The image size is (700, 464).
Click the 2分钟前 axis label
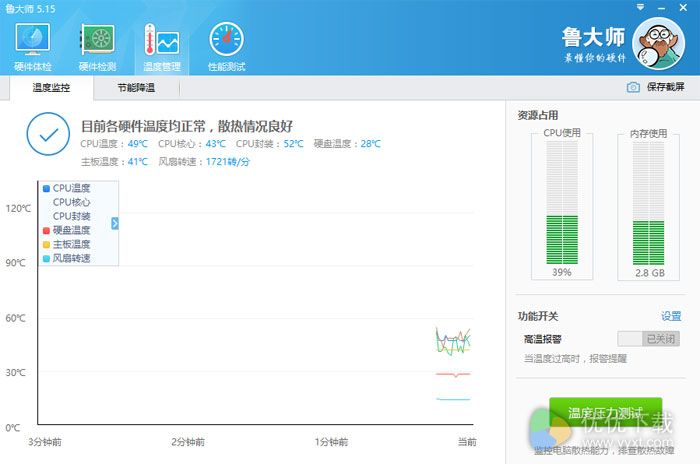coord(188,442)
